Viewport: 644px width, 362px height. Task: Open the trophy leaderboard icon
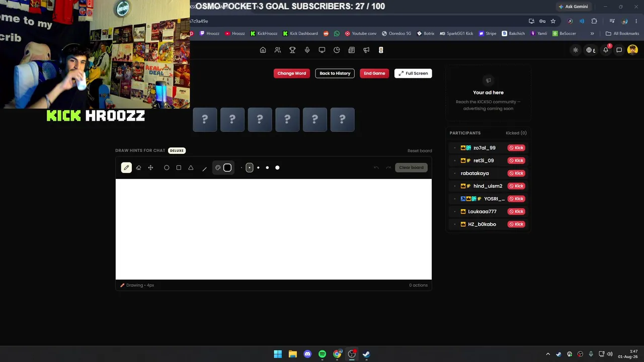point(292,50)
